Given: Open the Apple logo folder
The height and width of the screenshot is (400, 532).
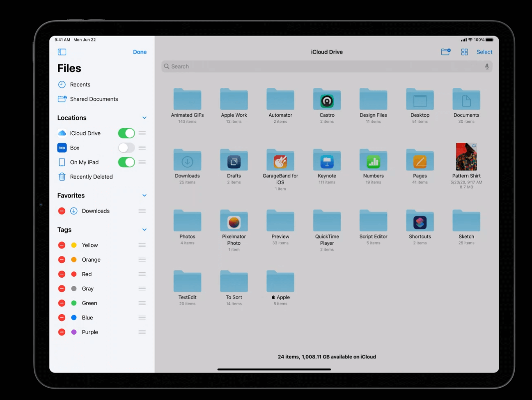Looking at the screenshot, I should pyautogui.click(x=280, y=281).
